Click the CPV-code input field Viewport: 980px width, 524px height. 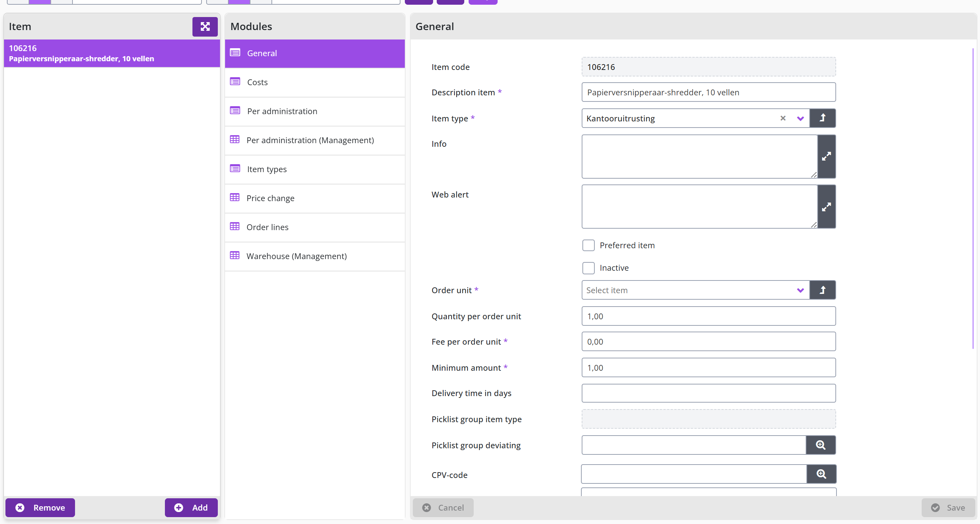(x=694, y=474)
